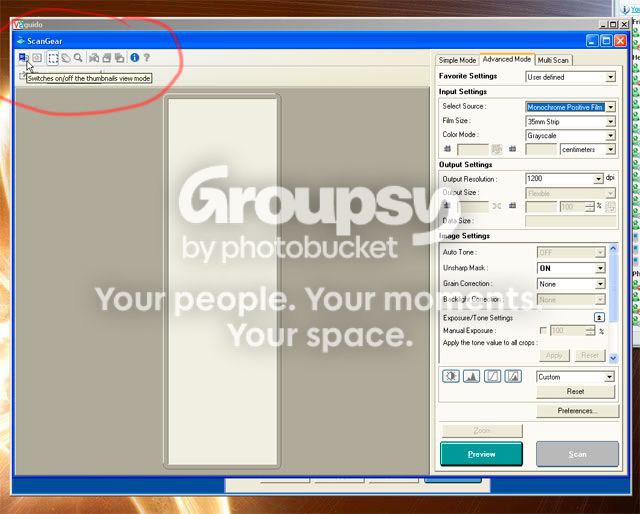Click the Zoom button above Preview
The width and height of the screenshot is (640, 514).
482,430
